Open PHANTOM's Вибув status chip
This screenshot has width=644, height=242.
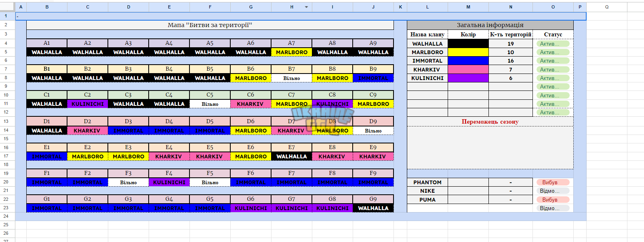pyautogui.click(x=553, y=182)
